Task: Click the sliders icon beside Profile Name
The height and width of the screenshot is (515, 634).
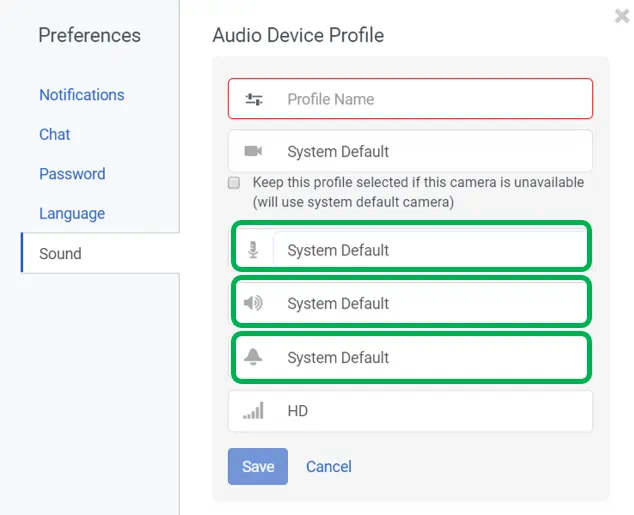Action: point(254,99)
